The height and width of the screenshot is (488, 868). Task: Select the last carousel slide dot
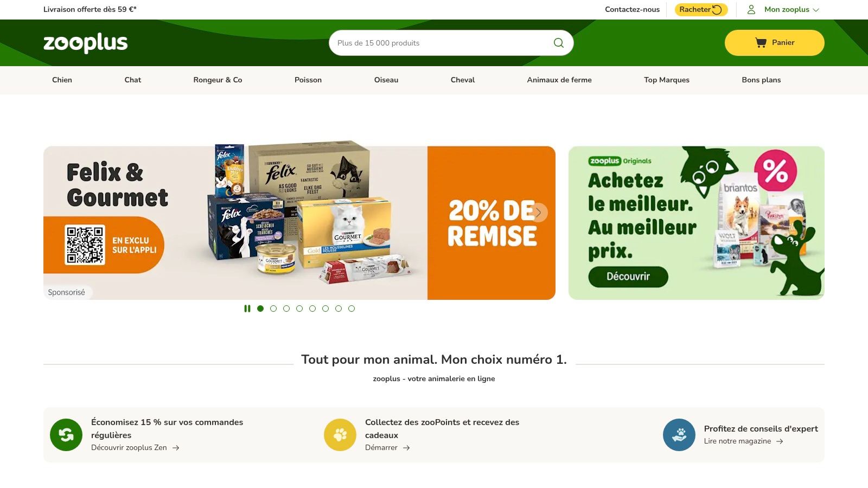(352, 309)
